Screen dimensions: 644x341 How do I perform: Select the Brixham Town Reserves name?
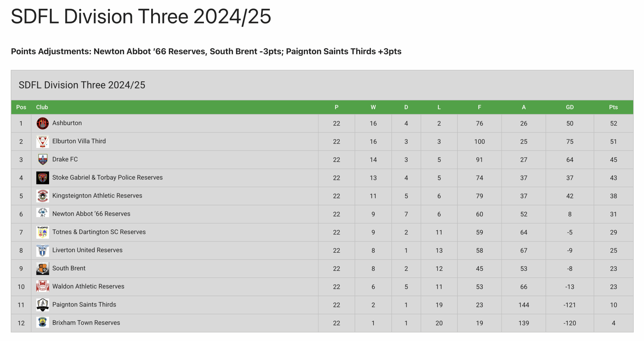tap(86, 323)
